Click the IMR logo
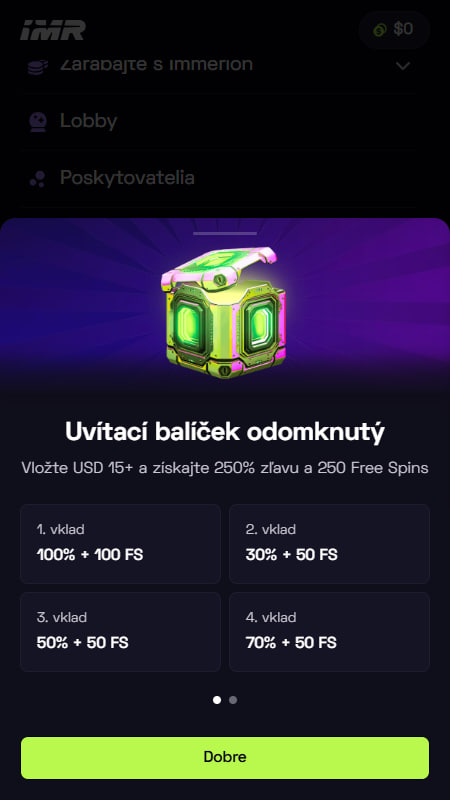This screenshot has width=450, height=800. coord(53,30)
